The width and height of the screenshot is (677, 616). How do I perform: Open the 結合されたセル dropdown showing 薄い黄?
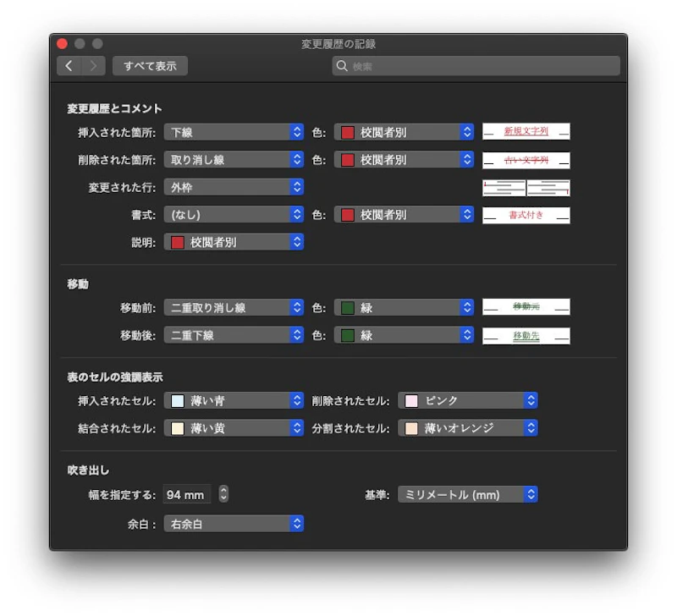pyautogui.click(x=234, y=427)
